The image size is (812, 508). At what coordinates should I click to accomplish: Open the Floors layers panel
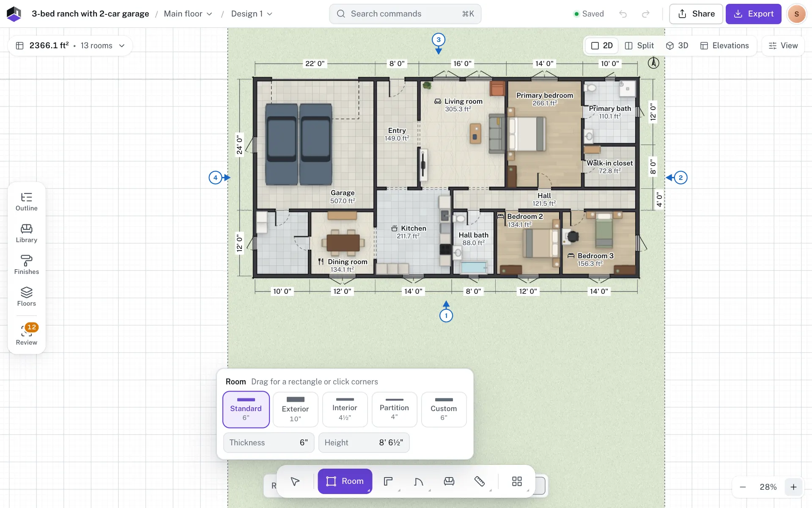27,297
